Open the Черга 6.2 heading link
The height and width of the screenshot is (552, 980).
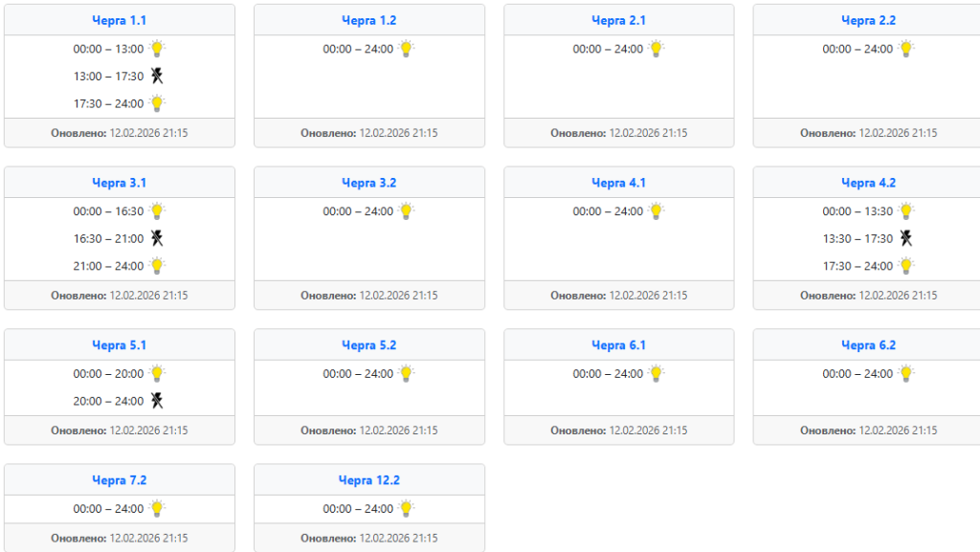(869, 345)
